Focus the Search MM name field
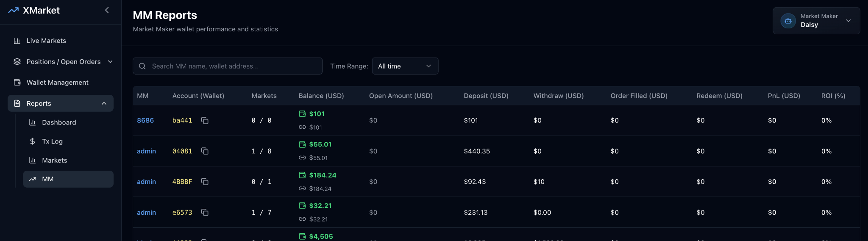This screenshot has width=868, height=241. tap(233, 66)
